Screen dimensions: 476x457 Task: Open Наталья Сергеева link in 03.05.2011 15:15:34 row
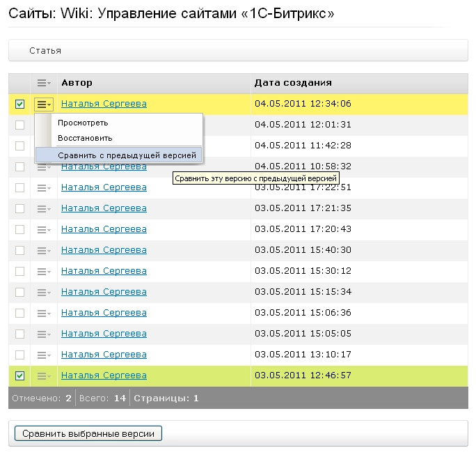[104, 292]
